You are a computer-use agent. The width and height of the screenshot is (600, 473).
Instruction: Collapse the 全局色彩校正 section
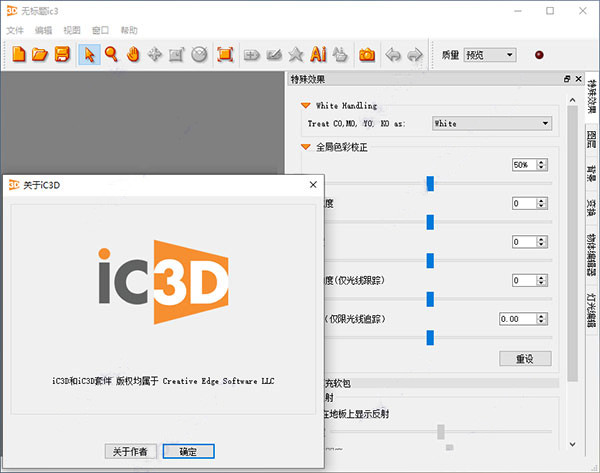click(x=305, y=147)
